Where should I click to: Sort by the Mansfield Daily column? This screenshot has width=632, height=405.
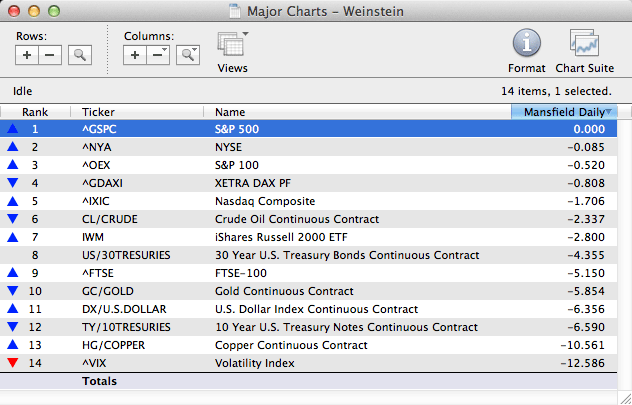coord(563,112)
